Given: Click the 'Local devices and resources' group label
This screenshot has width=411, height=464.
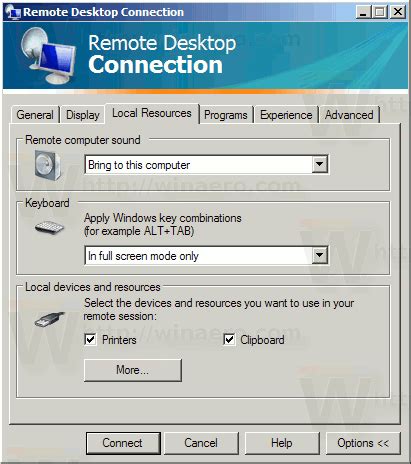Looking at the screenshot, I should point(93,287).
